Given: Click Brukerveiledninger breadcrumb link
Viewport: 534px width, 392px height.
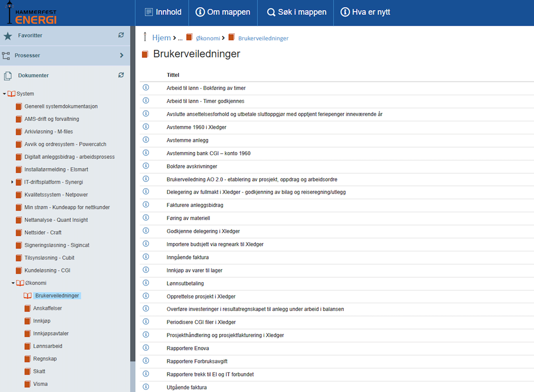Looking at the screenshot, I should point(263,38).
